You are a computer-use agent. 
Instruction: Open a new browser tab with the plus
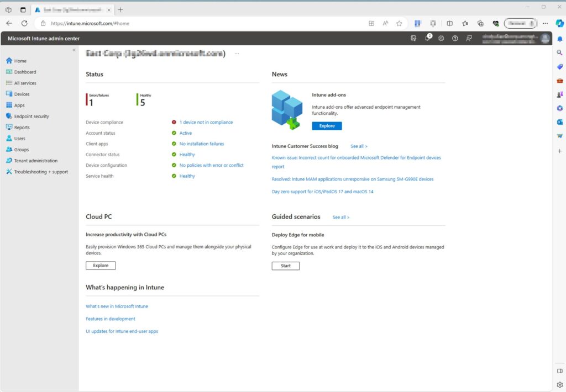[x=120, y=9]
